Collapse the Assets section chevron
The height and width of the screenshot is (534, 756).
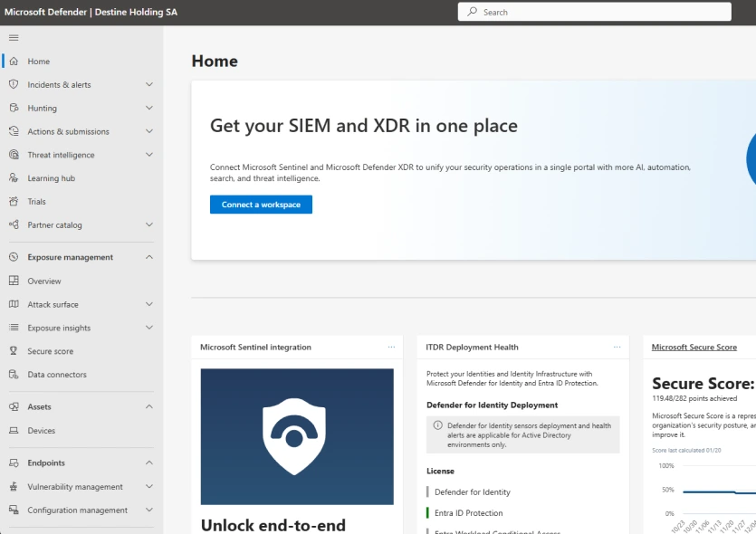(x=149, y=406)
